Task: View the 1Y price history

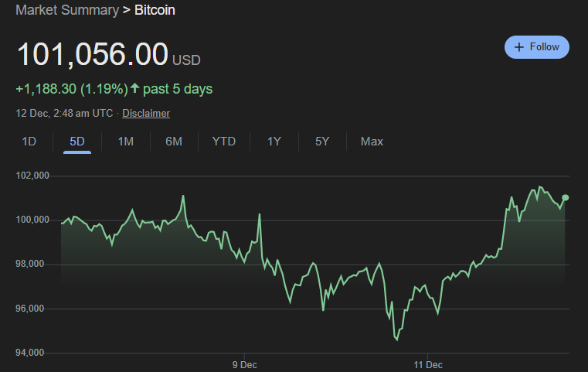Action: [x=274, y=142]
